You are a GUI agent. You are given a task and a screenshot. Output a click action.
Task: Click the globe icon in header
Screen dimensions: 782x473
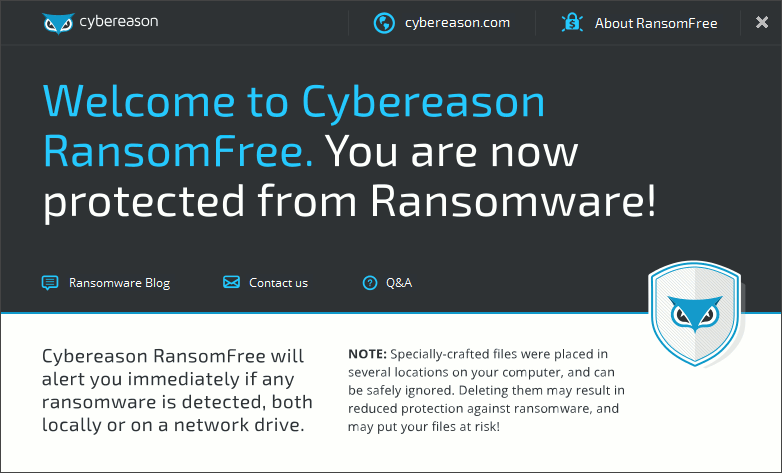pyautogui.click(x=384, y=22)
